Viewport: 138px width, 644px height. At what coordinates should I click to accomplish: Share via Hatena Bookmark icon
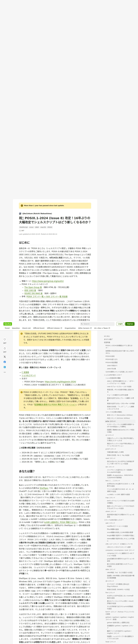[x=5, y=367]
